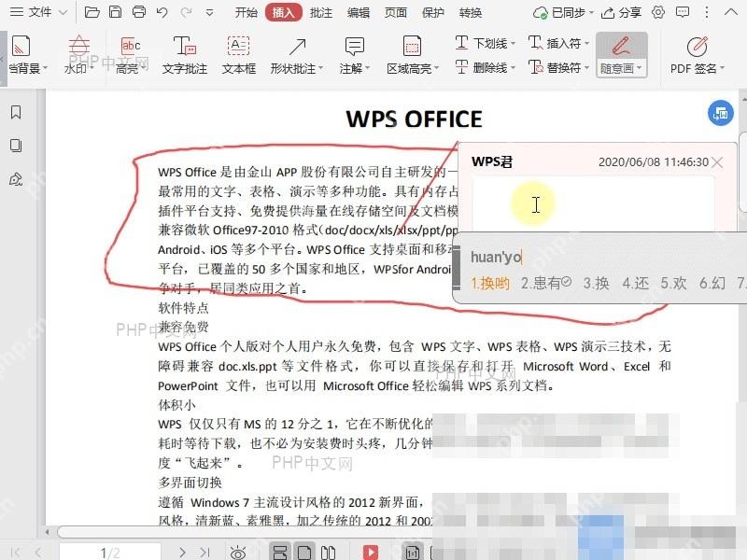Choose IME candidate 4.还
This screenshot has width=747, height=560.
coord(636,284)
